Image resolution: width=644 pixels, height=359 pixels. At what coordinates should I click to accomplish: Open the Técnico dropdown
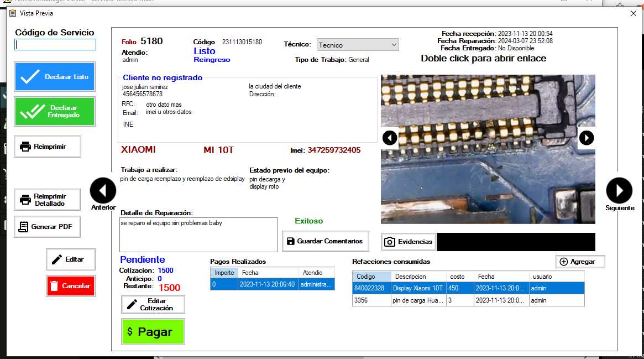pyautogui.click(x=358, y=45)
